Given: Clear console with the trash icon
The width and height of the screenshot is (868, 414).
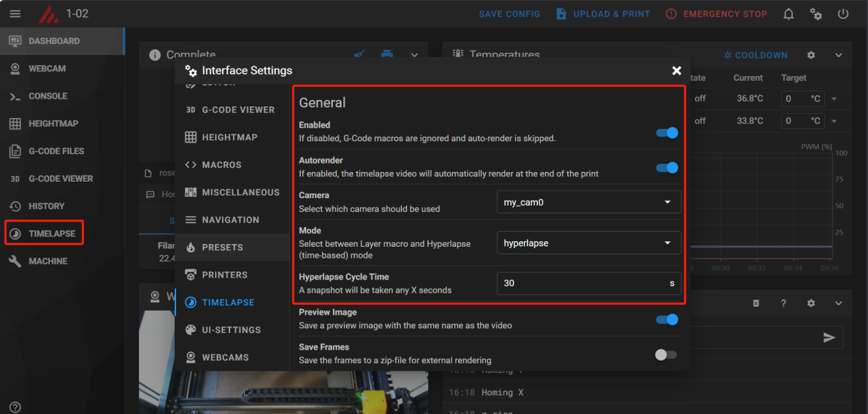Looking at the screenshot, I should point(756,303).
